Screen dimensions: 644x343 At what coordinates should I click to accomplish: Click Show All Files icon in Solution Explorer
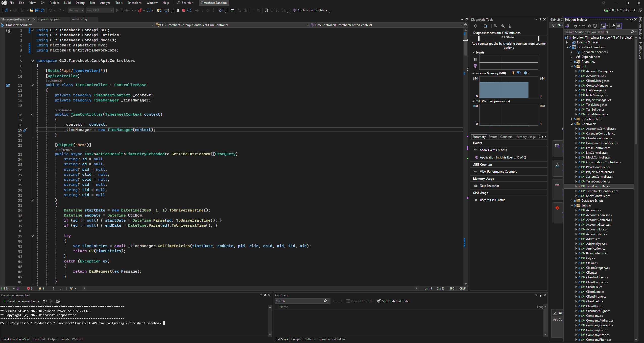[x=595, y=26]
